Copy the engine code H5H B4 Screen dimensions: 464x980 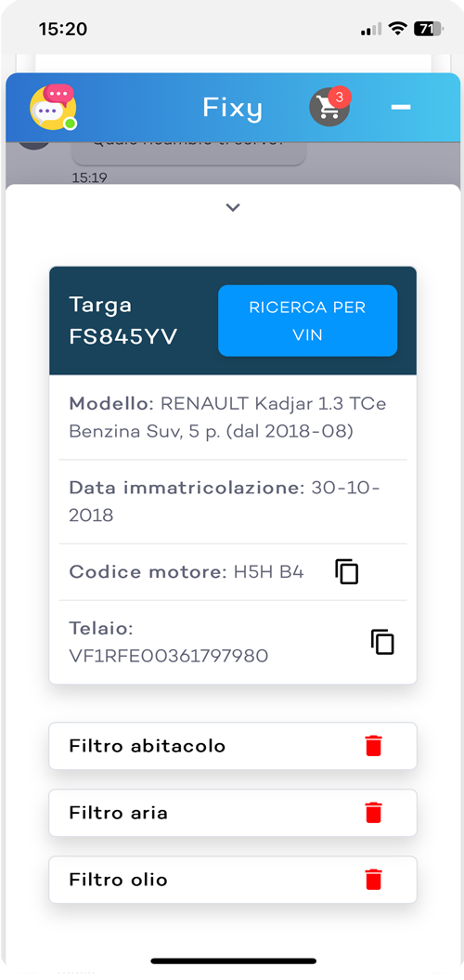point(346,572)
